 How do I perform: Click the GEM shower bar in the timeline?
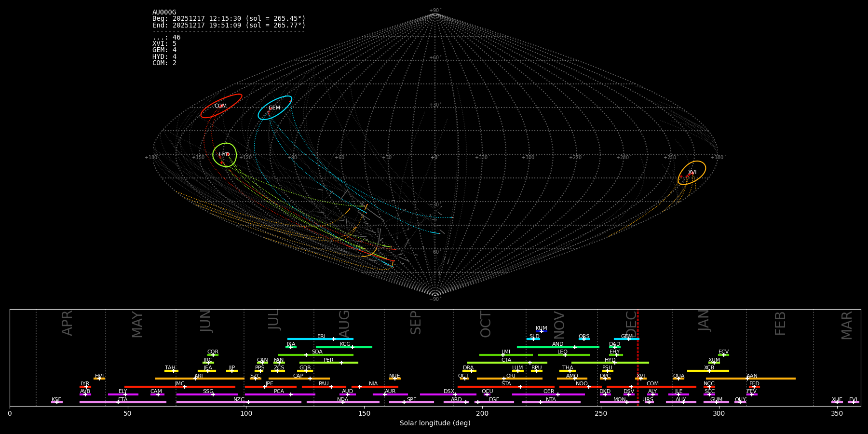click(626, 339)
